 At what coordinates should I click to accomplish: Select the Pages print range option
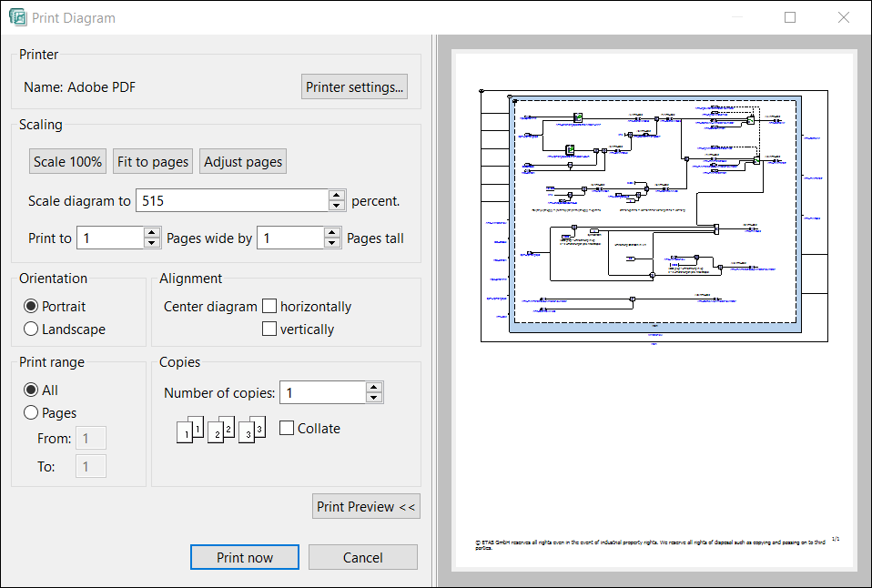coord(30,412)
